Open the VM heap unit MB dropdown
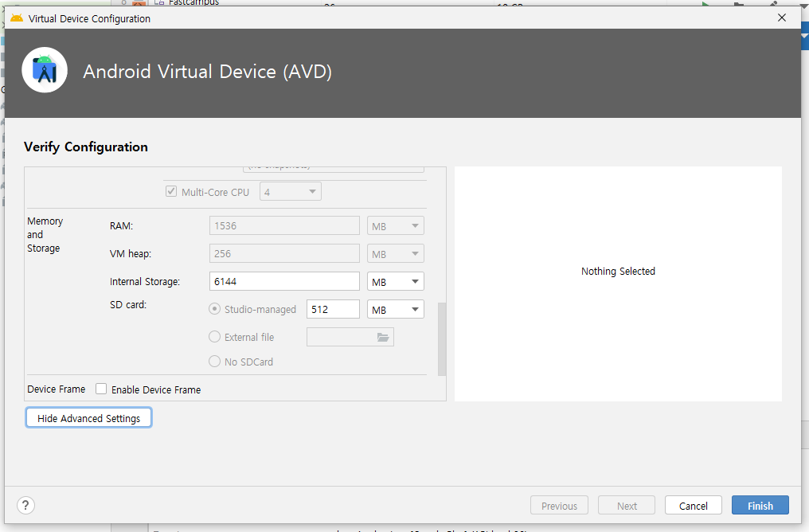The width and height of the screenshot is (809, 532). click(x=396, y=254)
